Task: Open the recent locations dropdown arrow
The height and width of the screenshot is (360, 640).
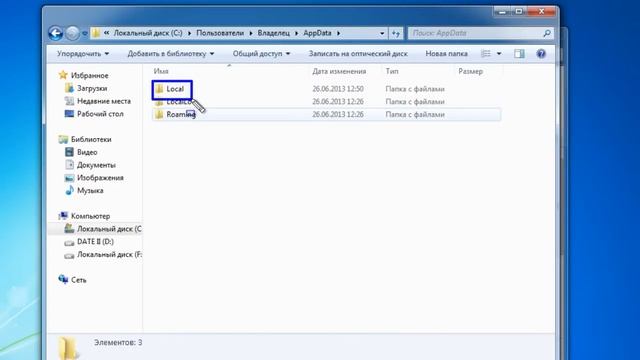Action: pyautogui.click(x=84, y=33)
